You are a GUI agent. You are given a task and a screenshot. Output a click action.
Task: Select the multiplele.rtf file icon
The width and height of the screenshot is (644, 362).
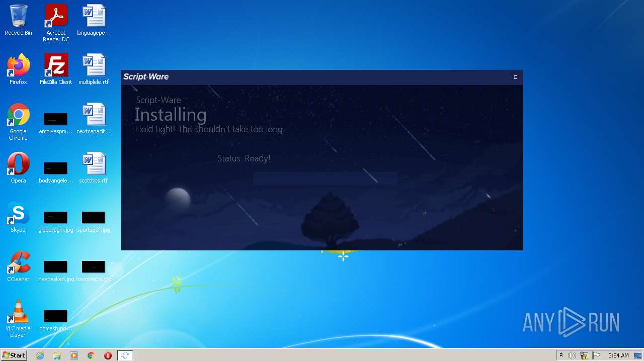pyautogui.click(x=94, y=69)
